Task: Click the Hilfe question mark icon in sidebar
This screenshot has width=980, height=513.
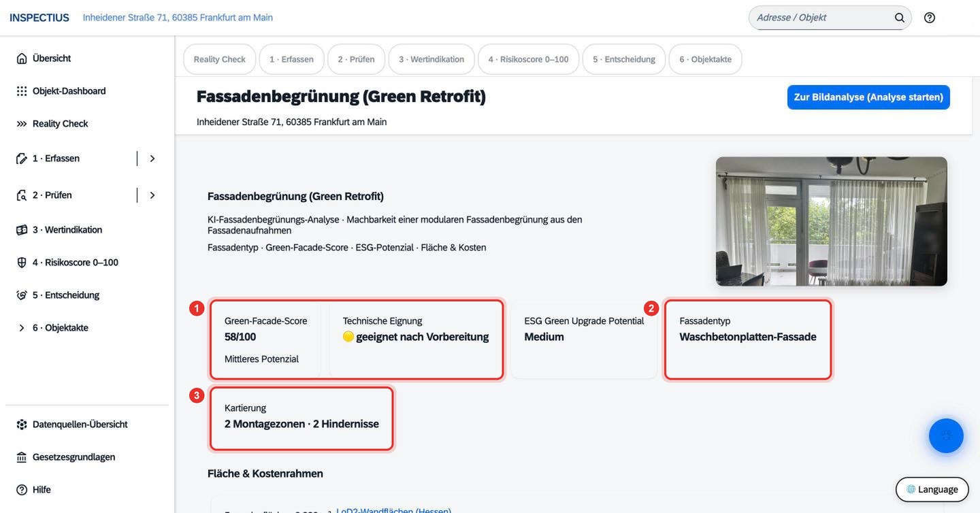Action: [x=22, y=490]
